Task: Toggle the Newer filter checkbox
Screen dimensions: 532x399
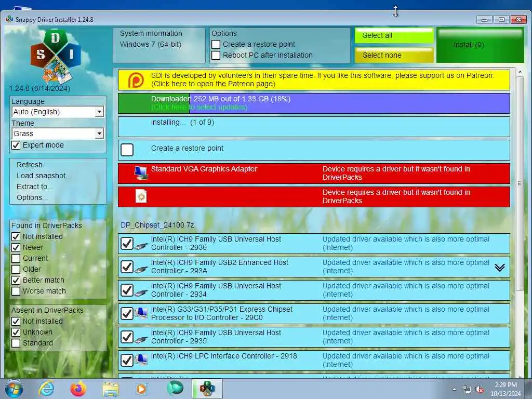Action: (16, 247)
